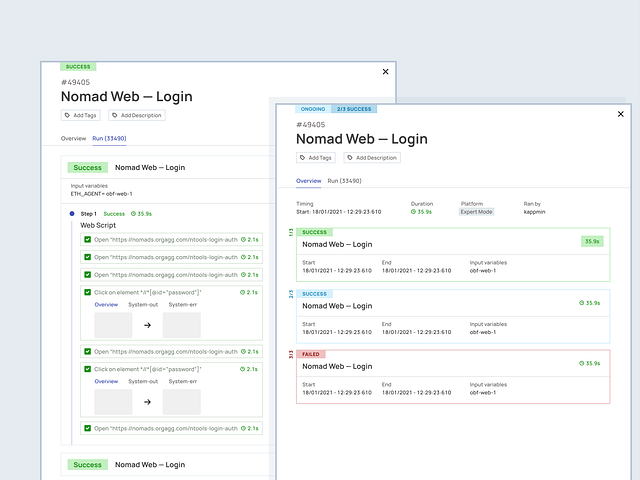This screenshot has height=480, width=640.
Task: Click the tag icon on Add Tags in Success panel
Action: [x=67, y=116]
